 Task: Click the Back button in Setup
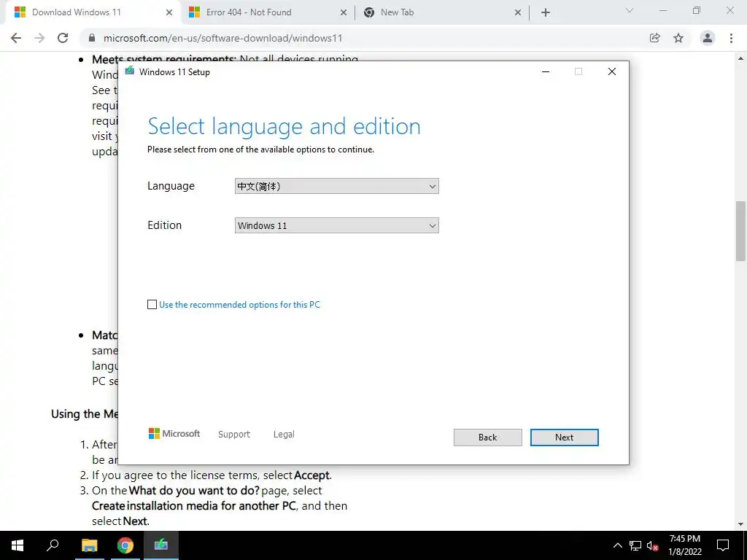coord(487,437)
